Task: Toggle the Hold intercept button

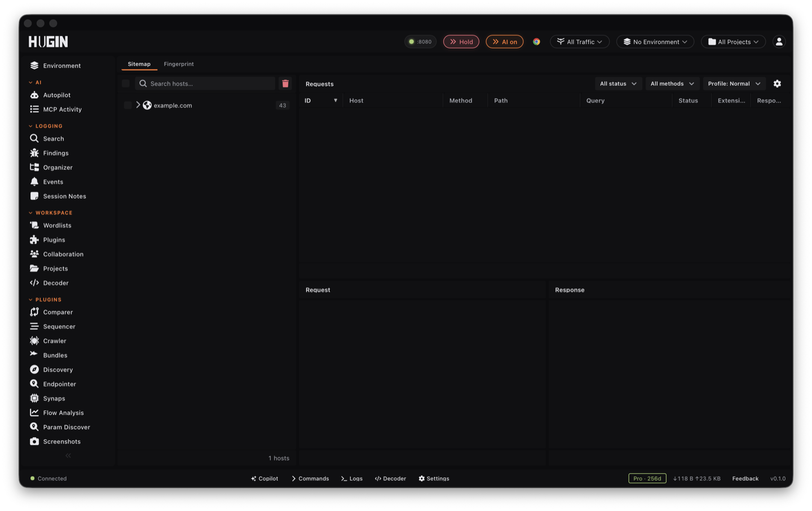Action: coord(461,42)
